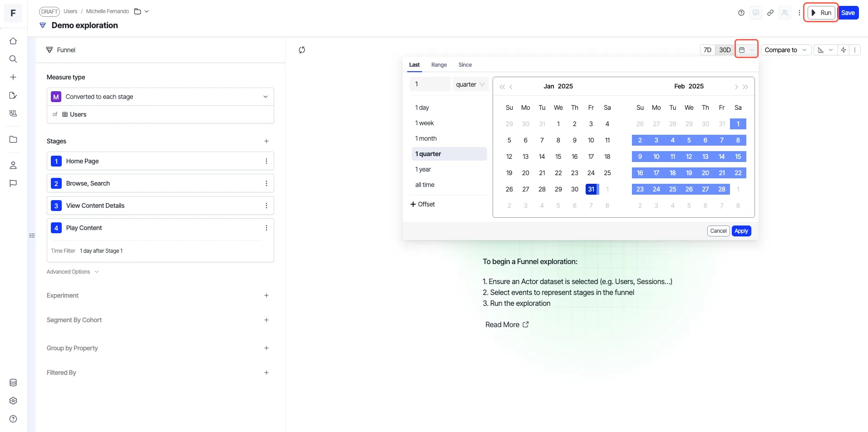Switch to the Since tab
Image resolution: width=868 pixels, height=432 pixels.
465,65
